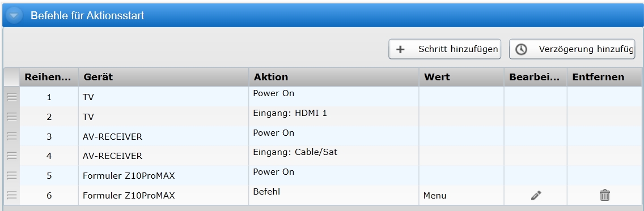Grab the drag handle of row 1
The image size is (644, 211).
click(12, 97)
